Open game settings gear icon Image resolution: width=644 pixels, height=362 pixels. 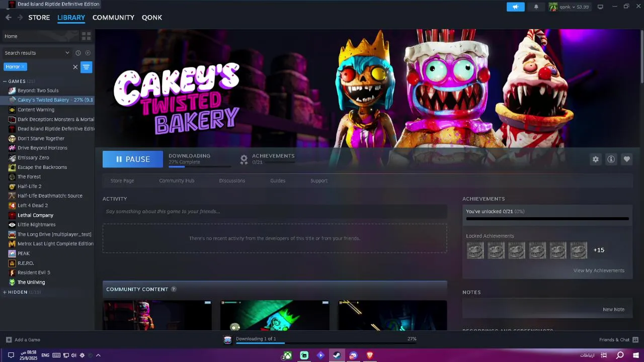coord(596,159)
